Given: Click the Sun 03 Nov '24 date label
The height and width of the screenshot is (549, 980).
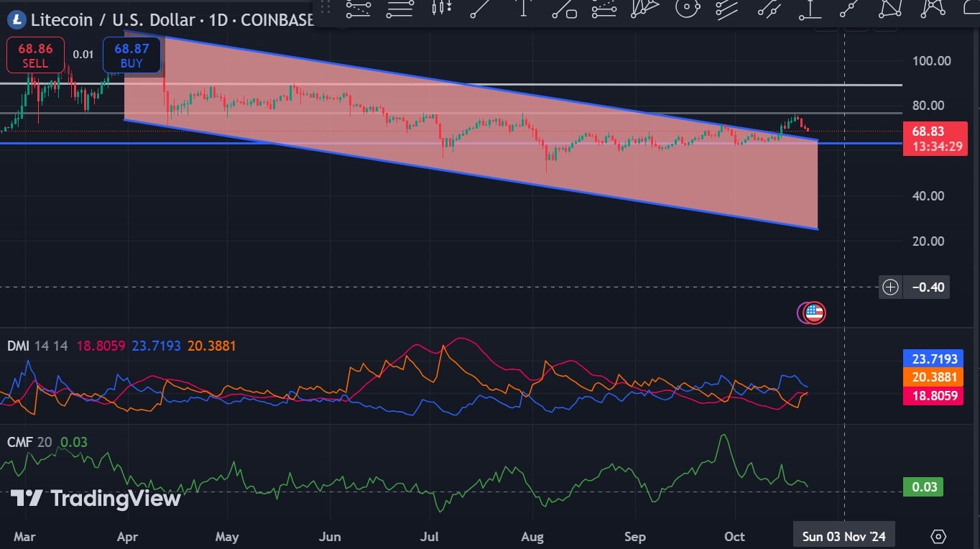Looking at the screenshot, I should point(843,536).
